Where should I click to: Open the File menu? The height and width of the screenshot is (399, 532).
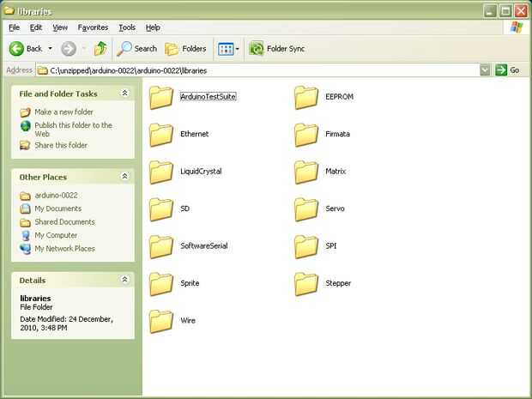point(14,27)
